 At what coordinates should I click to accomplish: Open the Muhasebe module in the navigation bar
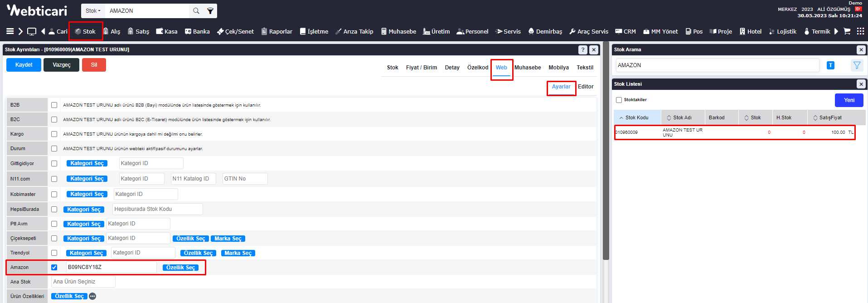tap(398, 31)
